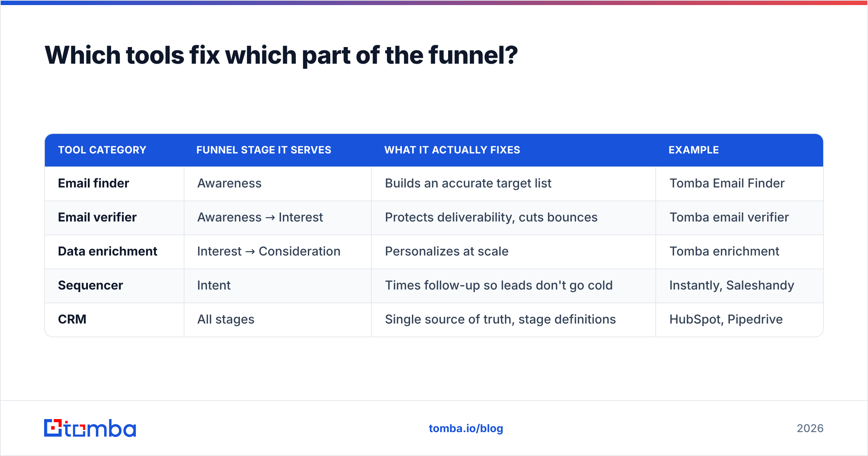Click the 'FUNNEL STAGE IT SERVES' column header

point(264,150)
